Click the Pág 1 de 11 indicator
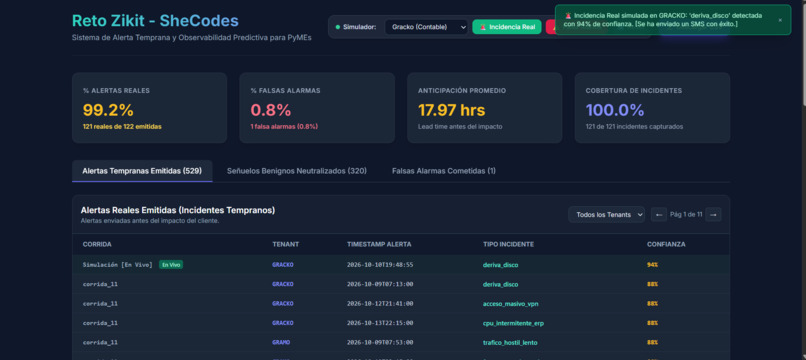The width and height of the screenshot is (806, 360). [686, 214]
